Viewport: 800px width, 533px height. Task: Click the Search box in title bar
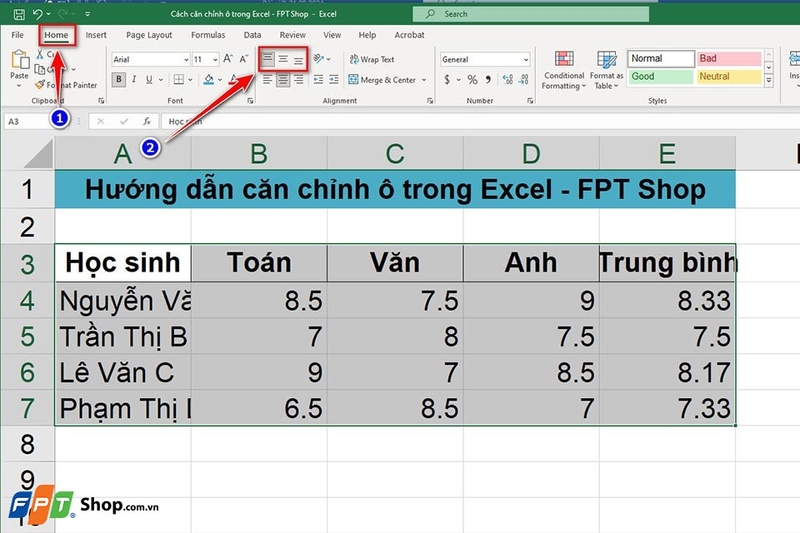(x=531, y=14)
